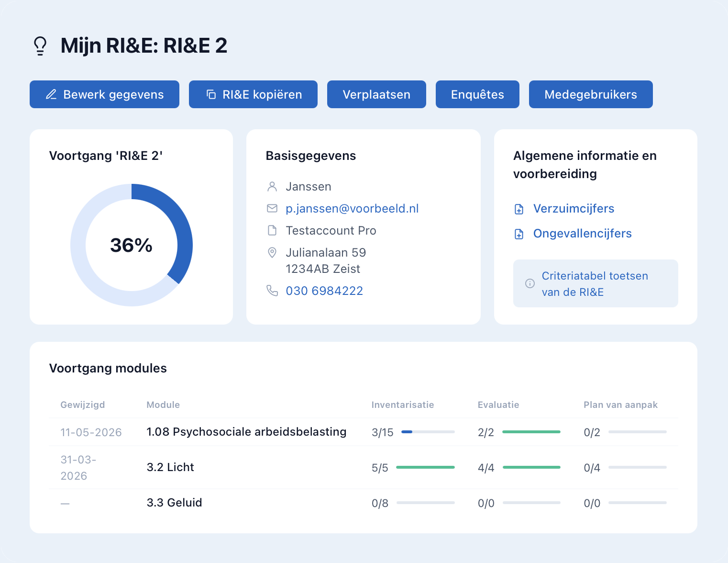Image resolution: width=728 pixels, height=563 pixels.
Task: Click the envelope icon next to the email address
Action: [x=272, y=208]
